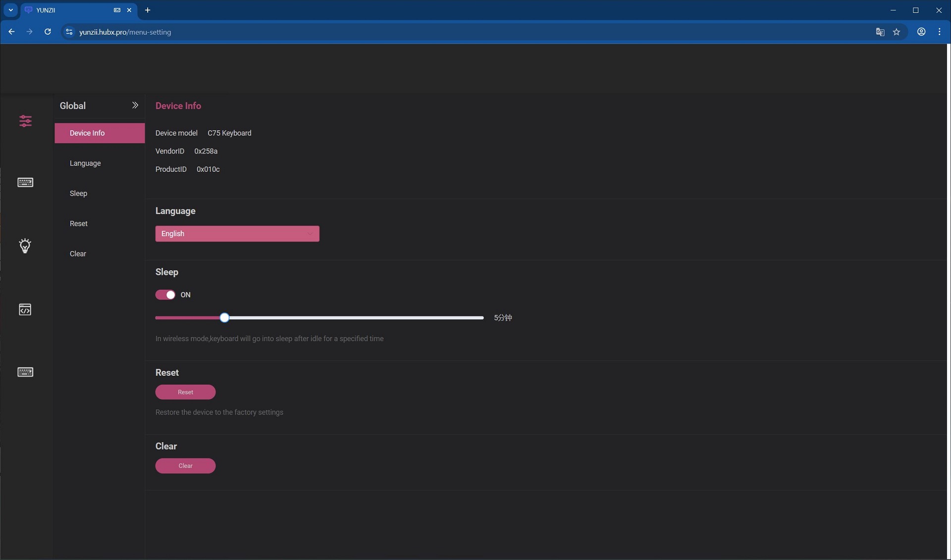Select the Device Info menu item
Viewport: 951px width, 560px height.
click(100, 133)
